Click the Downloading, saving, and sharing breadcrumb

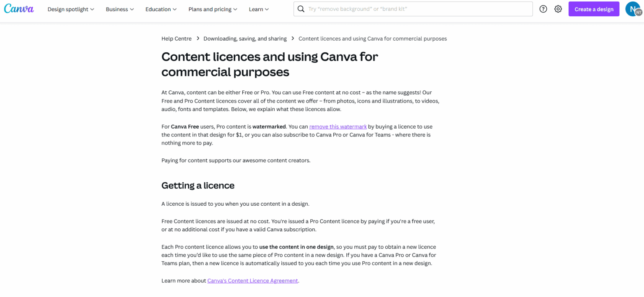coord(245,38)
